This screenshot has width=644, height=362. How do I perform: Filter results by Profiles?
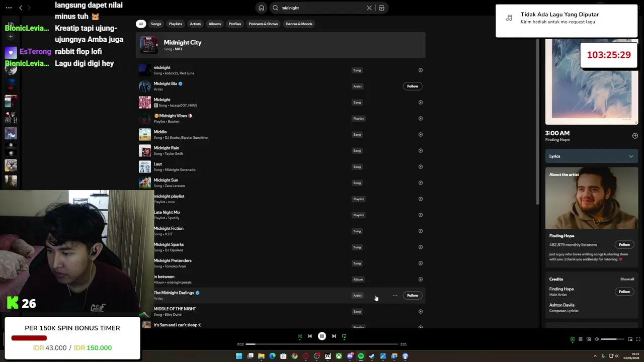[x=235, y=24]
